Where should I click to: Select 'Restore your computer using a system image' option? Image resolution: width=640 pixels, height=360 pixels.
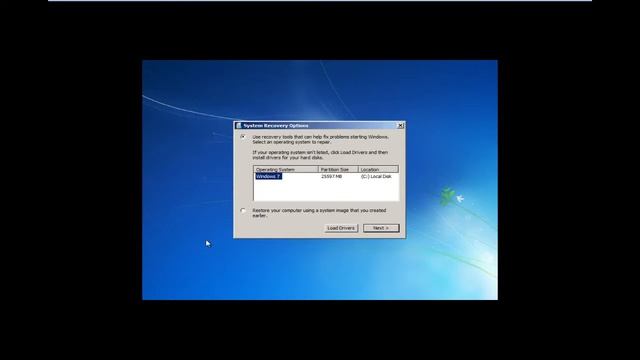click(243, 211)
